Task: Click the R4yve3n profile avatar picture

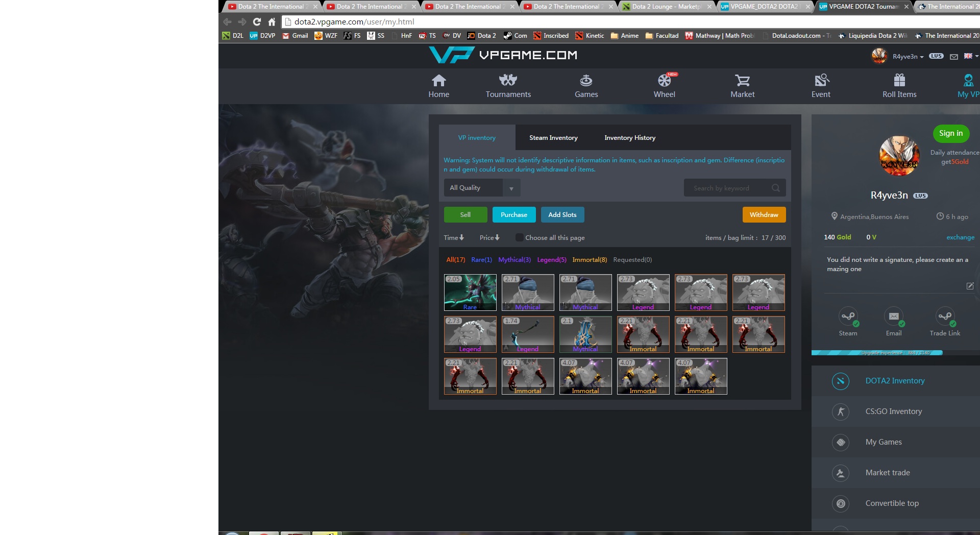Action: tap(899, 156)
